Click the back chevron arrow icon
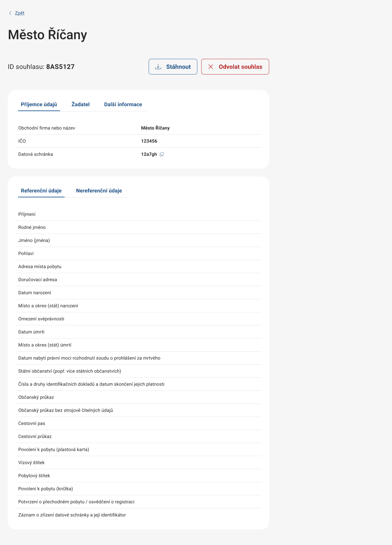This screenshot has width=392, height=545. (x=10, y=13)
